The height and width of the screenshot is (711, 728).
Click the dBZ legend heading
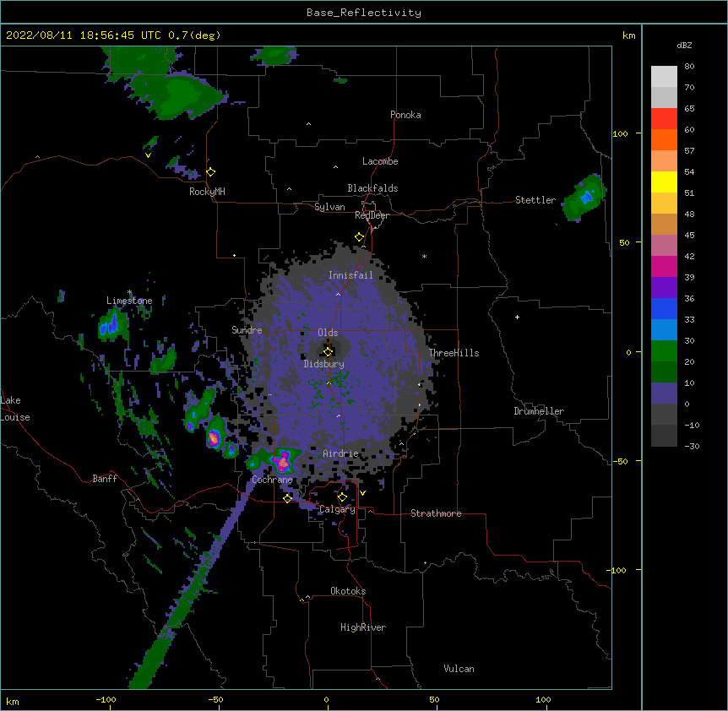pos(684,46)
